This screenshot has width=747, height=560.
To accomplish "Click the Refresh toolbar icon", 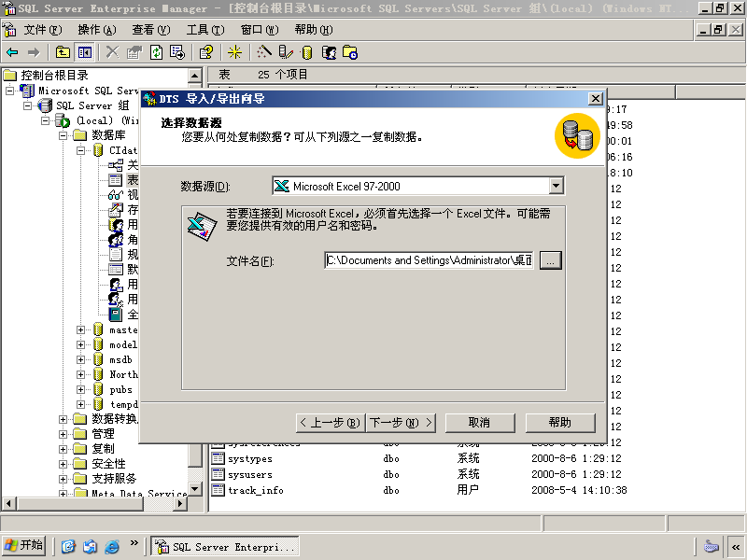I will (156, 52).
